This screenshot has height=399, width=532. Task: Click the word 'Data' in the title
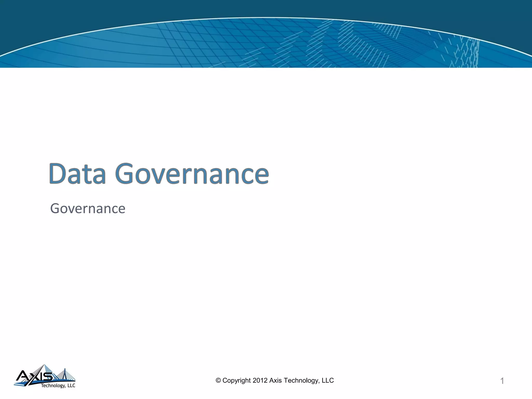[x=77, y=174]
